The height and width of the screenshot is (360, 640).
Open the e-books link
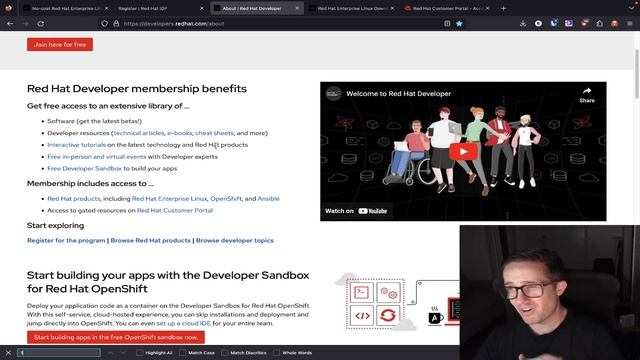[x=180, y=133]
